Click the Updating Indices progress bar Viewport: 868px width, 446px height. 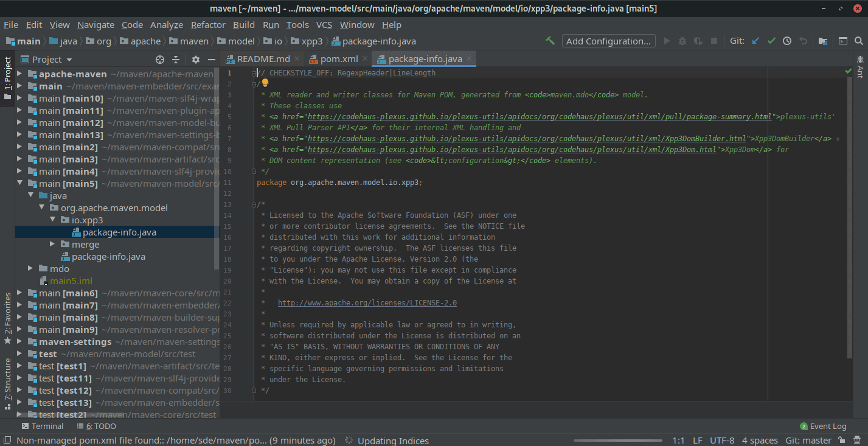click(x=617, y=441)
